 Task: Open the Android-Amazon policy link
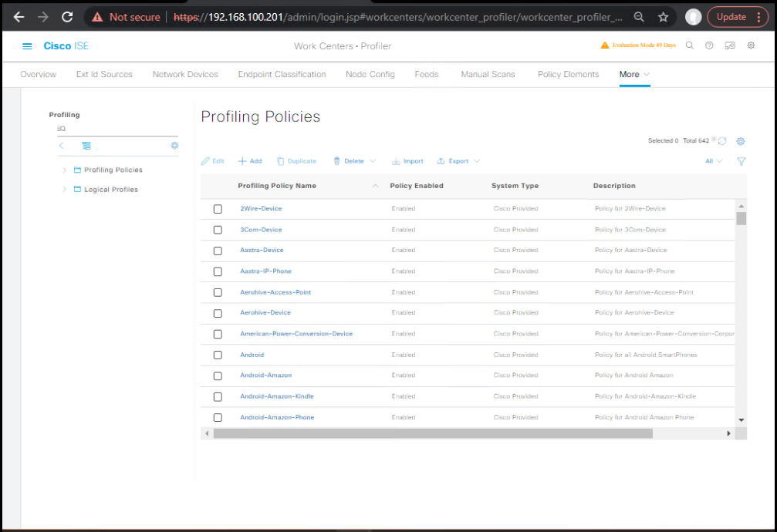266,375
